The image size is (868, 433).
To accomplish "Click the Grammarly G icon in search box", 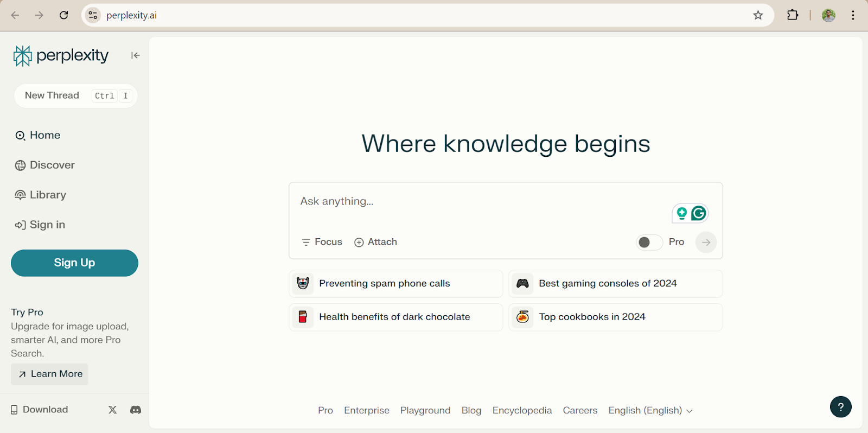I will [x=699, y=213].
